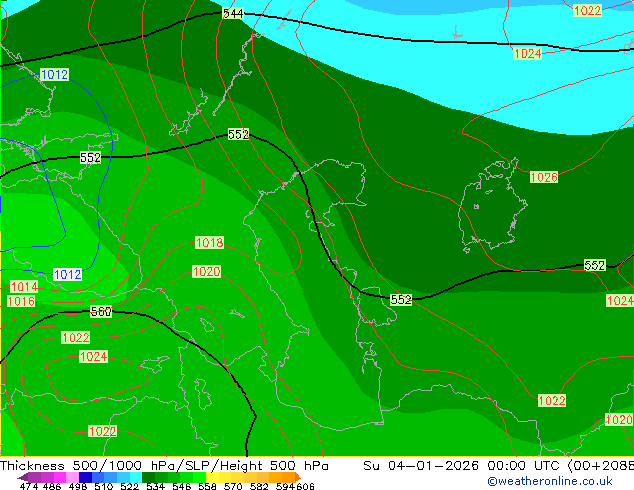Click the 560 height contour label
Image resolution: width=634 pixels, height=490 pixels.
pyautogui.click(x=101, y=311)
